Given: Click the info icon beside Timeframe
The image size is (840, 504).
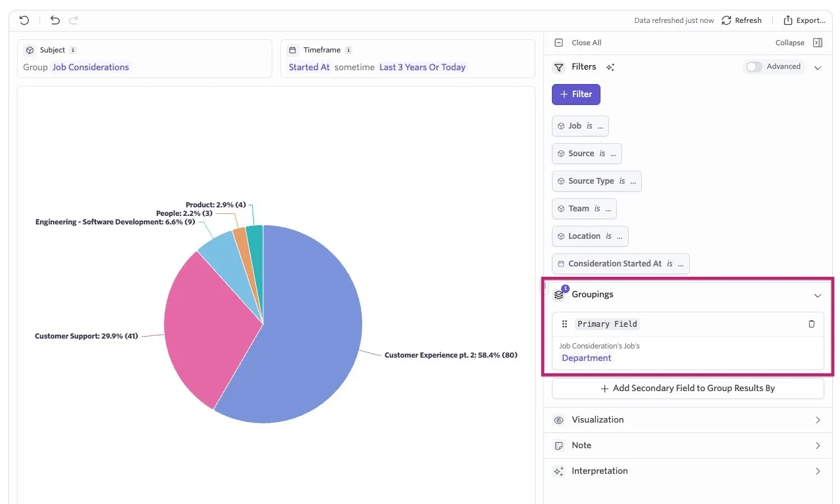Looking at the screenshot, I should 348,50.
